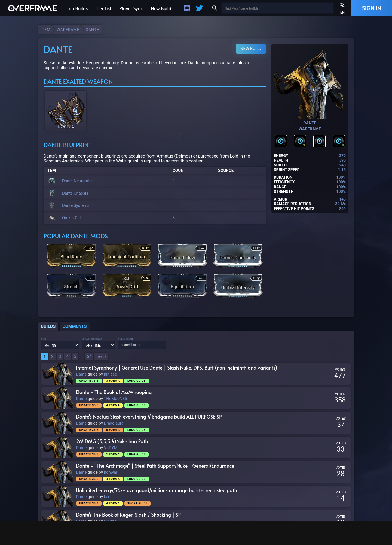Visit author THeMooN85 profile
The image size is (392, 545).
click(115, 399)
